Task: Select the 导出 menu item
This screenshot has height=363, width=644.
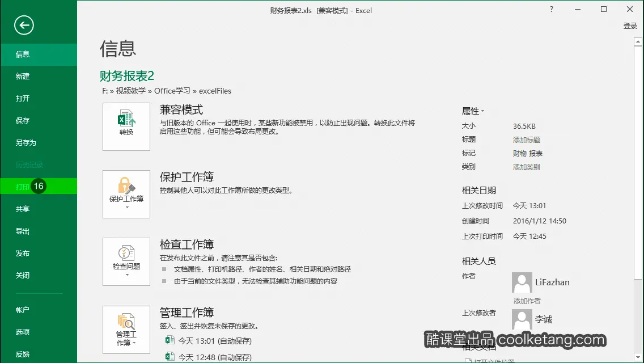Action: (x=39, y=231)
